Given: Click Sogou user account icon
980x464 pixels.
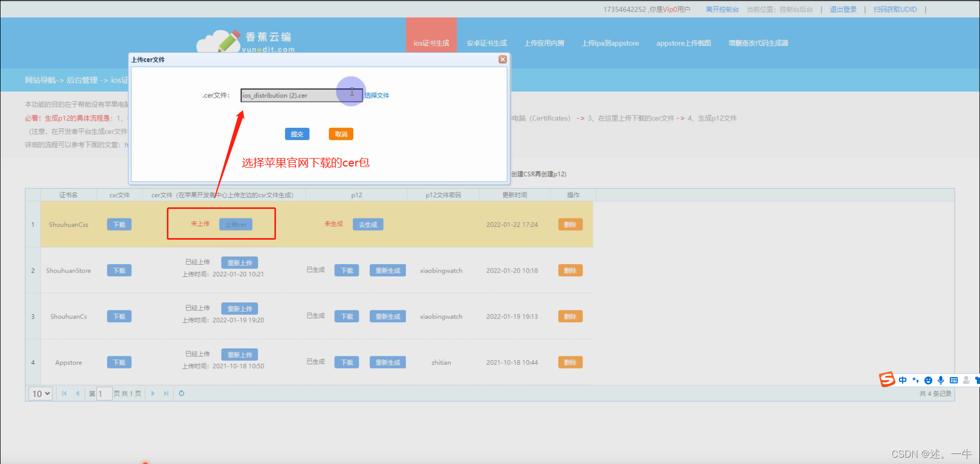Looking at the screenshot, I should [x=966, y=380].
